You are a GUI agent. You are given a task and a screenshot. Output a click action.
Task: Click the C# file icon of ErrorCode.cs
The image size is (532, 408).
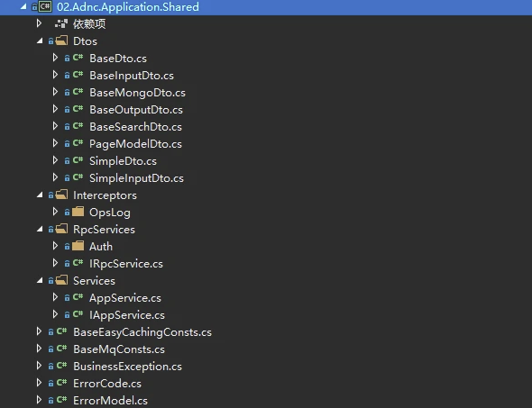[61, 382]
